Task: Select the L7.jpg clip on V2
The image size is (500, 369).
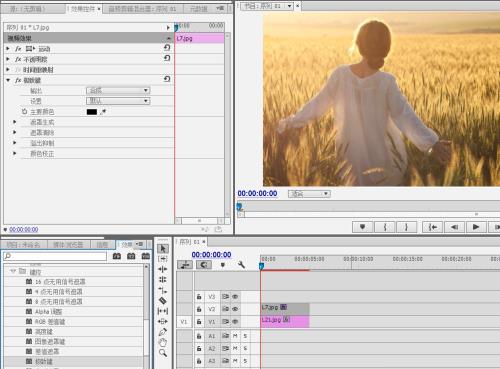Action: pos(285,308)
